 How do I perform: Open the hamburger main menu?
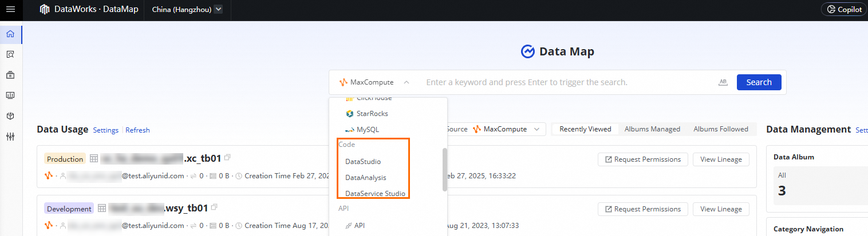[x=10, y=10]
